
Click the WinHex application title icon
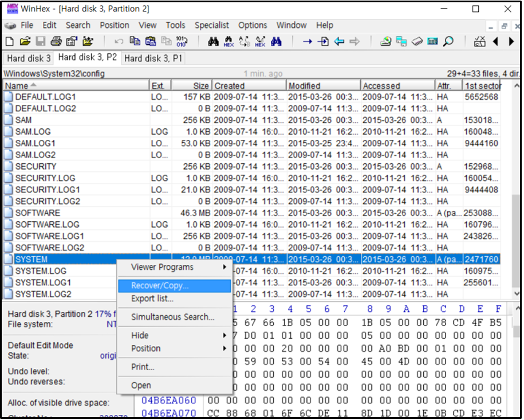pyautogui.click(x=12, y=9)
